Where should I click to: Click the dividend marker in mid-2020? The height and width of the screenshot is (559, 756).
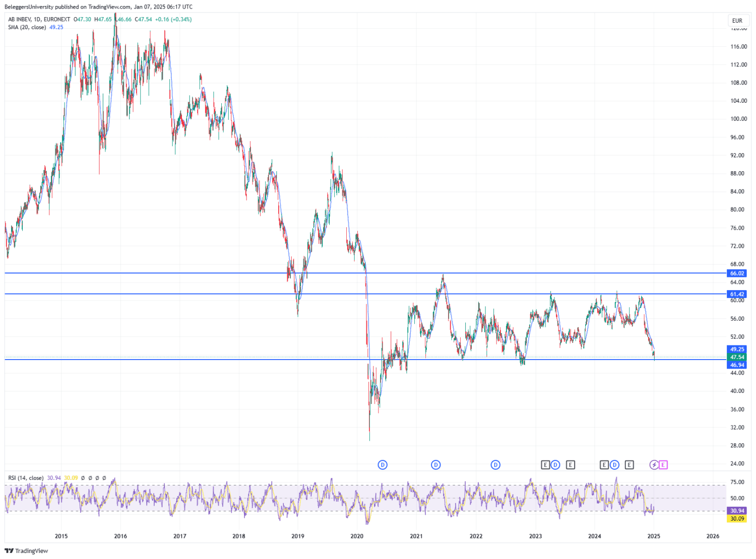click(383, 465)
